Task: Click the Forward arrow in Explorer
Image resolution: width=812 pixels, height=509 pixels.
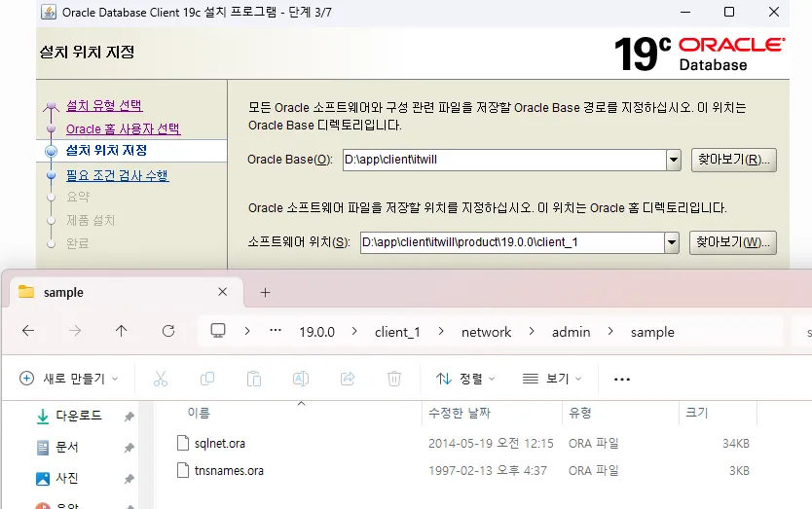Action: (75, 331)
